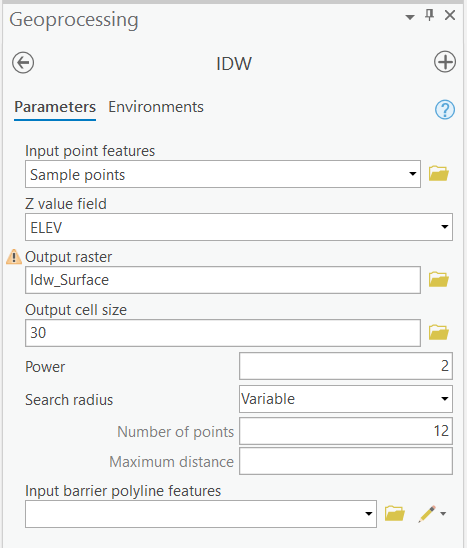Image resolution: width=467 pixels, height=548 pixels.
Task: Browse for input point features folder icon
Action: (439, 174)
